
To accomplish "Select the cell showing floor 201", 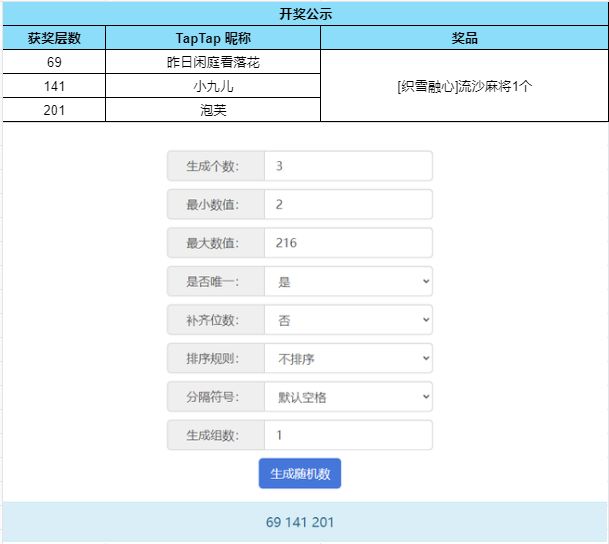I will click(54, 110).
